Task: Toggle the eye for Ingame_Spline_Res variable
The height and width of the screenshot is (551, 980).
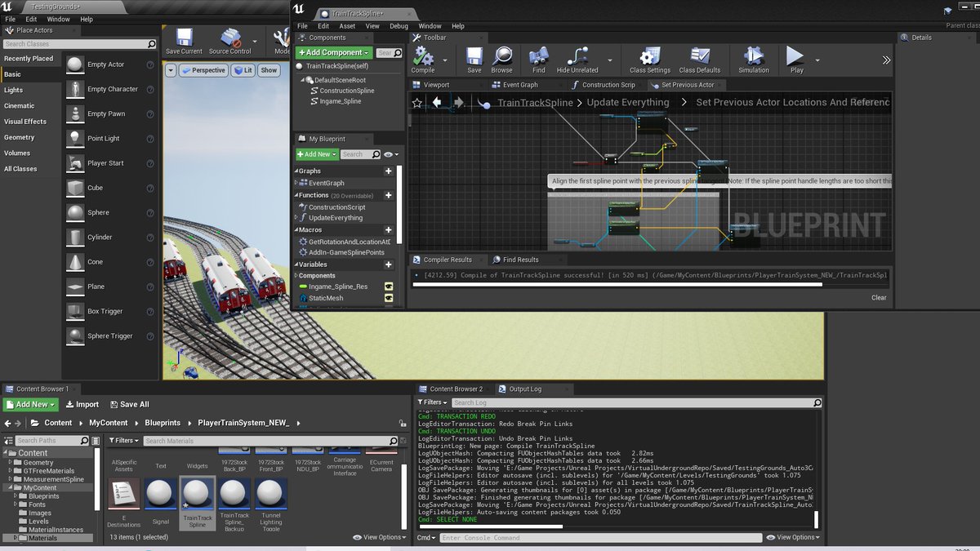Action: 390,287
